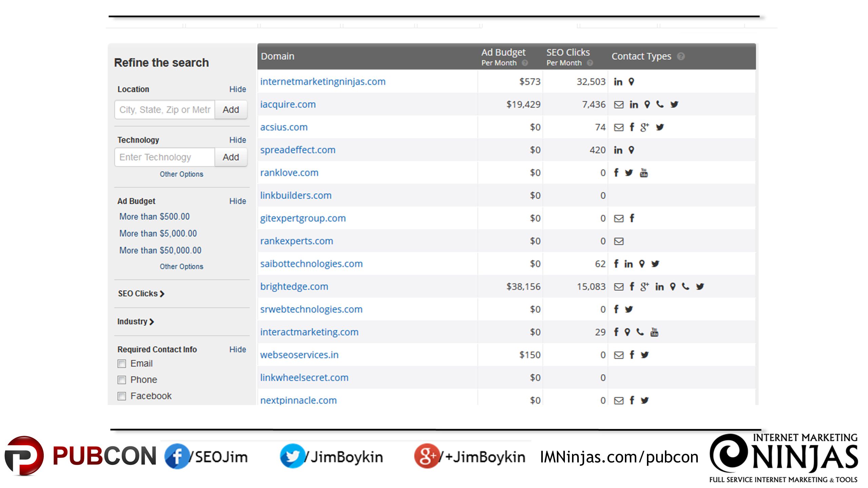Hide the Ad Budget filter section
This screenshot has width=868, height=488.
pyautogui.click(x=237, y=201)
